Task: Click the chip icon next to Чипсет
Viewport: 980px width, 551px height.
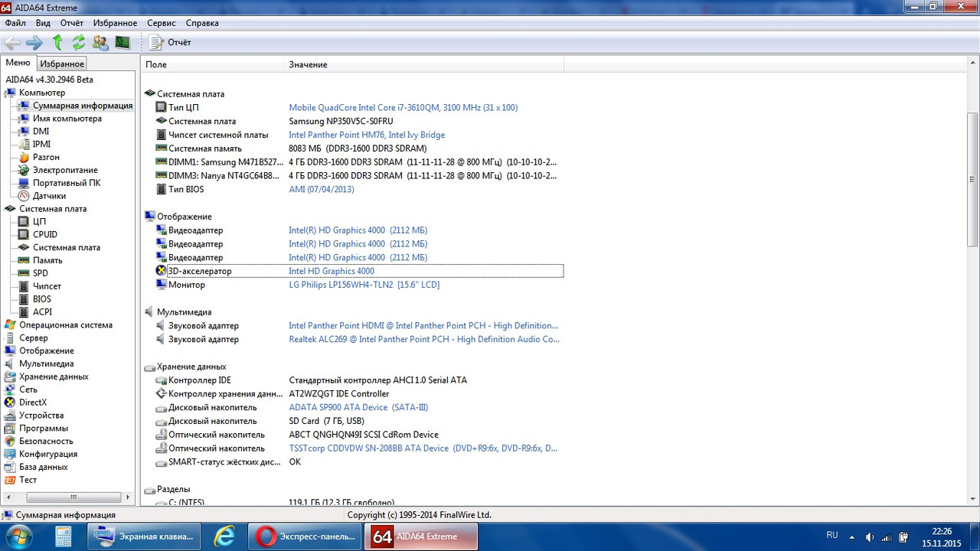Action: (x=24, y=286)
